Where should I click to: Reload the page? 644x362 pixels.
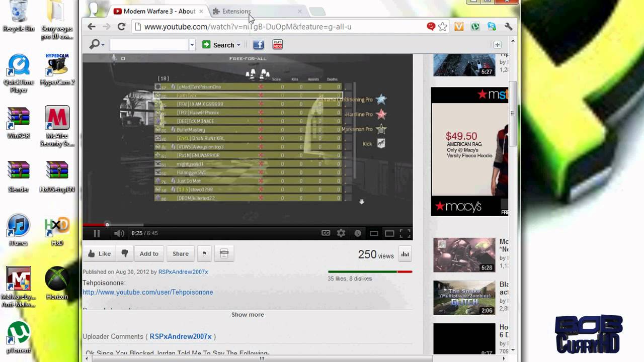coord(121,27)
